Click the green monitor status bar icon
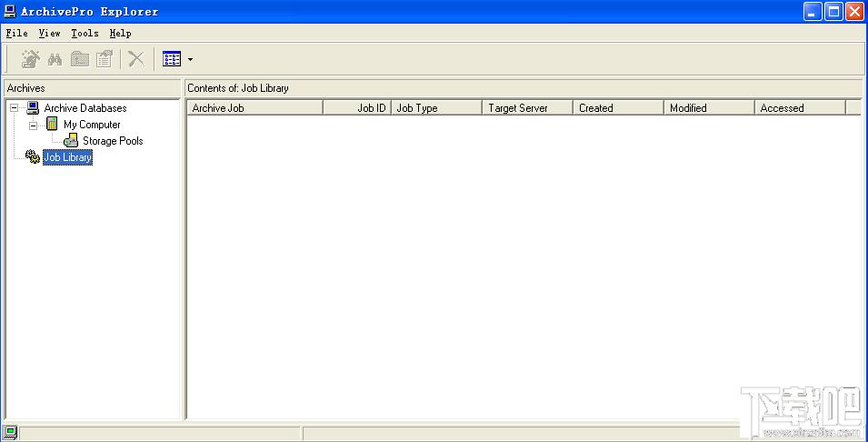The width and height of the screenshot is (868, 442). coord(10,432)
